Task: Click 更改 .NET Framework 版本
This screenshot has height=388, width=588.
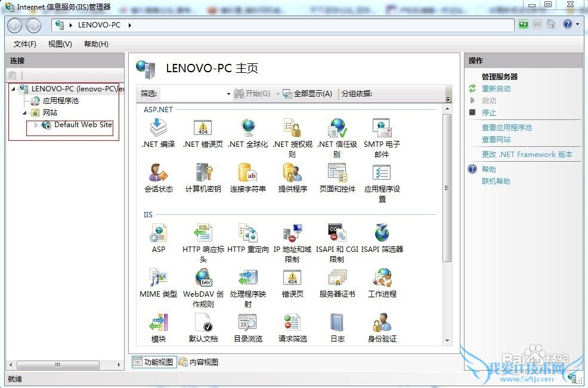Action: [x=527, y=154]
